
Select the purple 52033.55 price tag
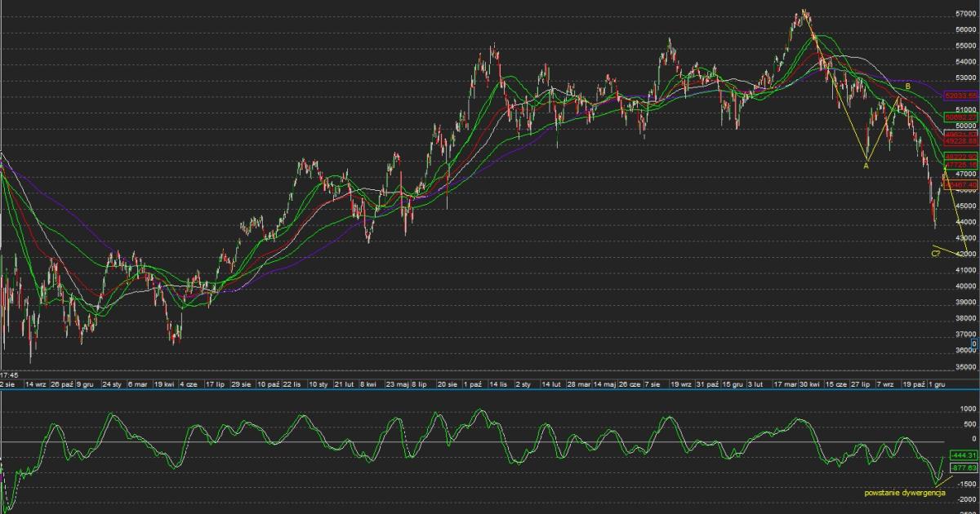pos(960,95)
